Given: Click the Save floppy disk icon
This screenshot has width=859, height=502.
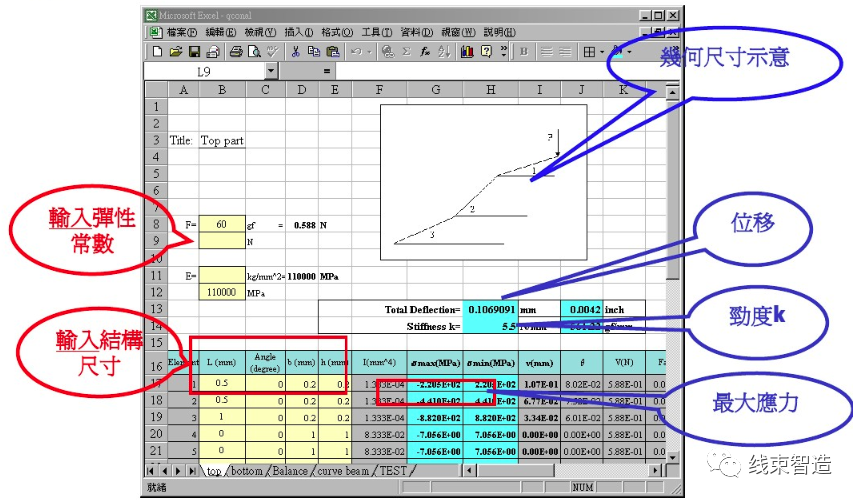Looking at the screenshot, I should (194, 52).
